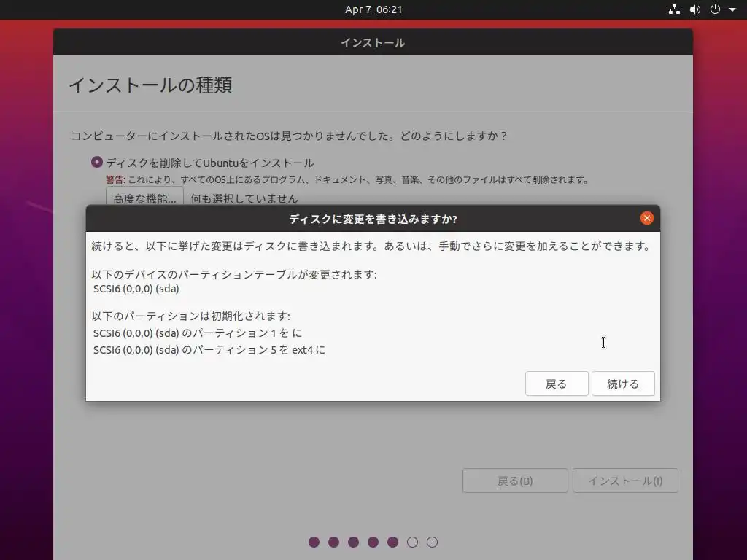747x560 pixels.
Task: Click the インストールの種類 heading
Action: 150,85
